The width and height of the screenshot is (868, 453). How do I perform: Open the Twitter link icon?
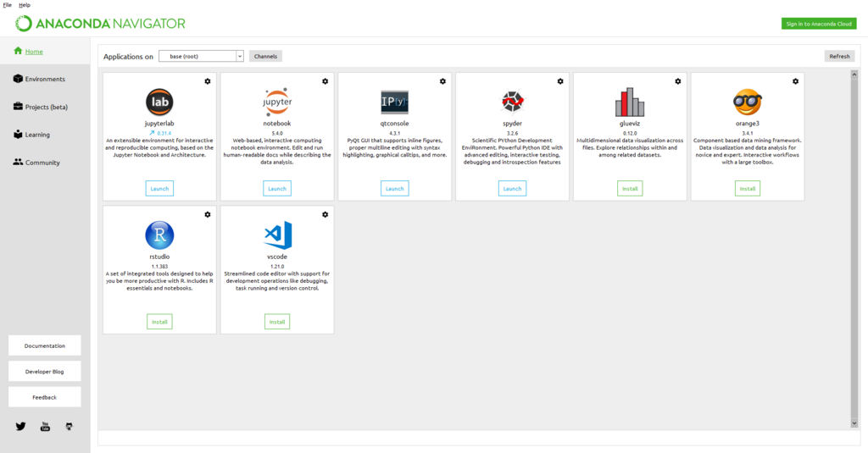pyautogui.click(x=20, y=427)
